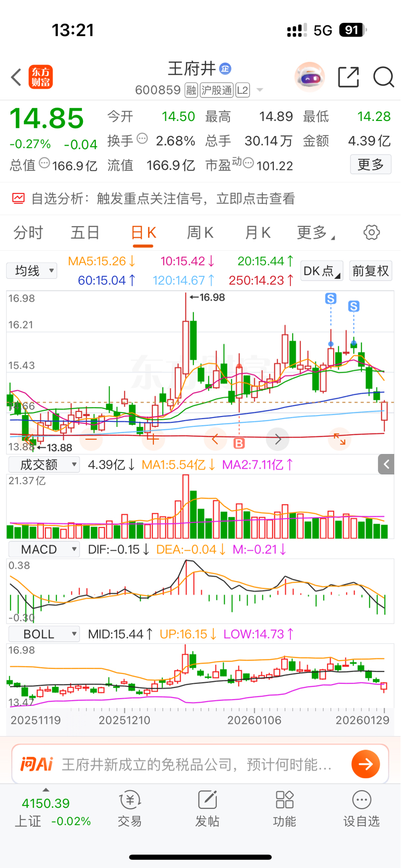Tap the first S sell signal marker
Viewport: 401px width, 868px height.
(x=331, y=299)
